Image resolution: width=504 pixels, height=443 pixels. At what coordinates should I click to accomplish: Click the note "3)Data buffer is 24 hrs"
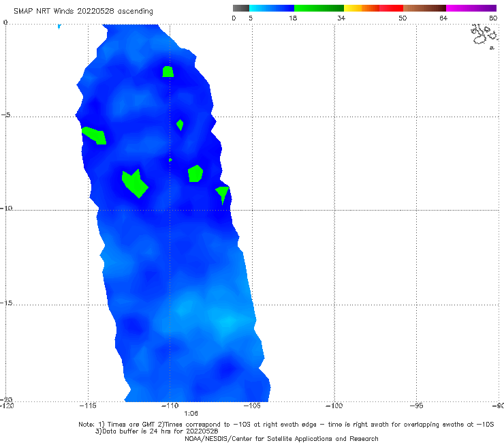coord(157,431)
